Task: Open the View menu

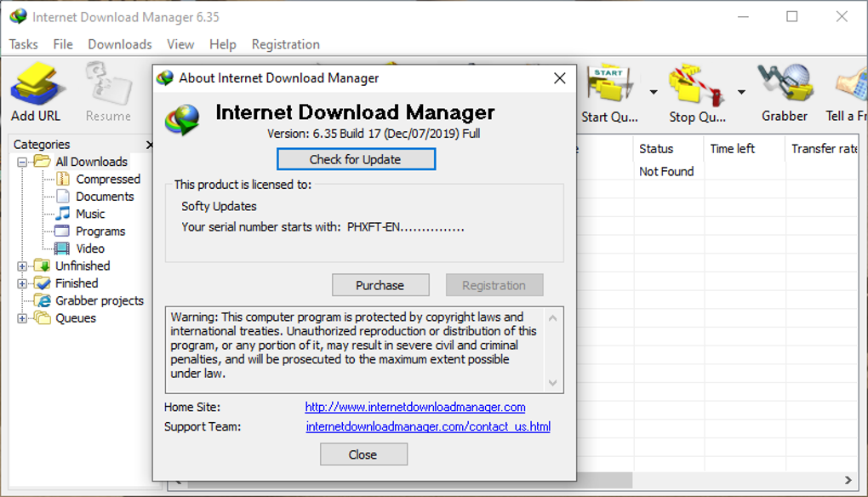Action: pyautogui.click(x=180, y=44)
